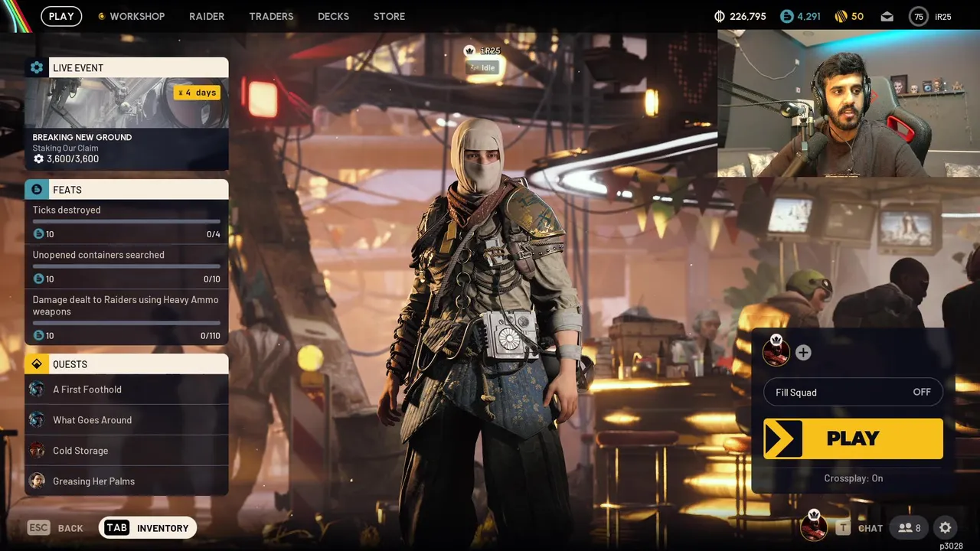
Task: Open the level 75 player badge
Action: point(918,16)
